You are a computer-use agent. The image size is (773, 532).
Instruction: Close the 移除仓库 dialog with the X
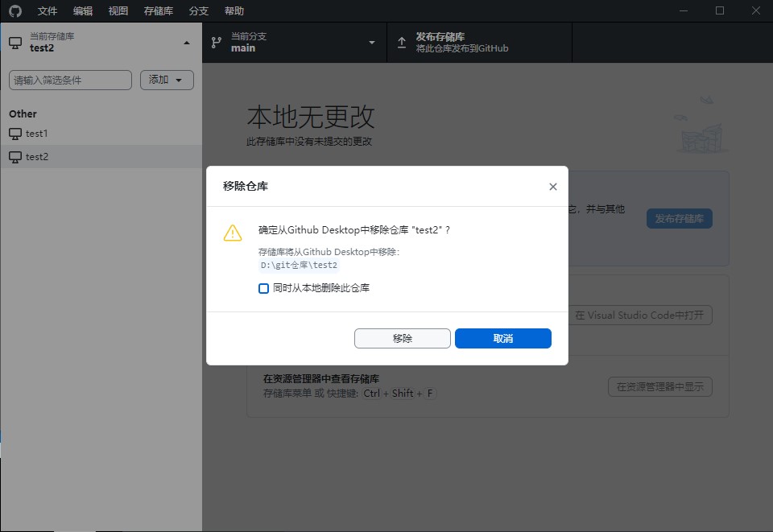[x=553, y=186]
